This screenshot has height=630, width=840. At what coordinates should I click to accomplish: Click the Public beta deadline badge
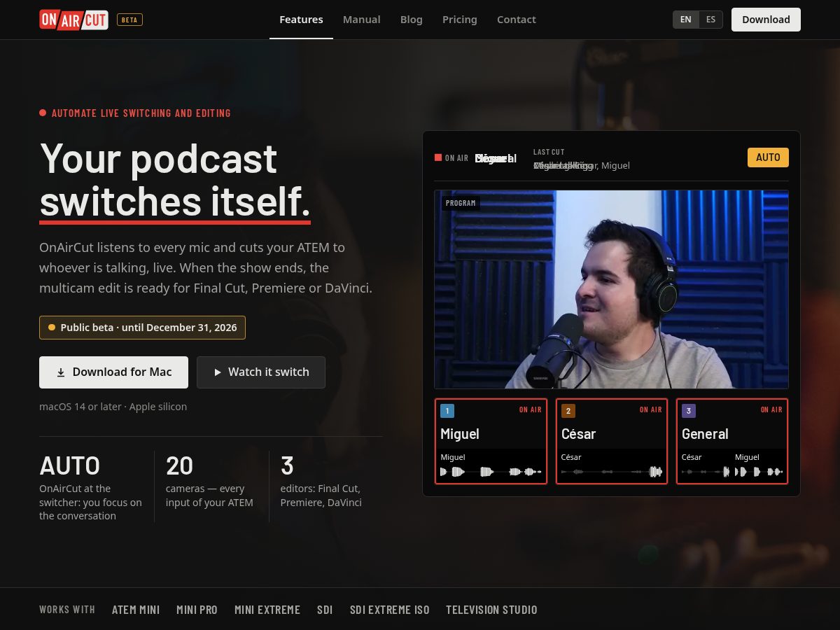142,328
